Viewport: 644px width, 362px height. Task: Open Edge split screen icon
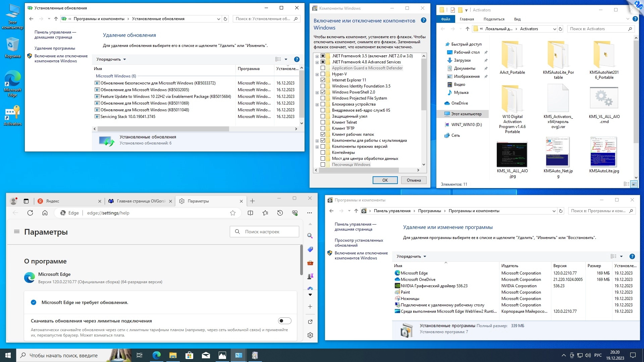click(250, 213)
